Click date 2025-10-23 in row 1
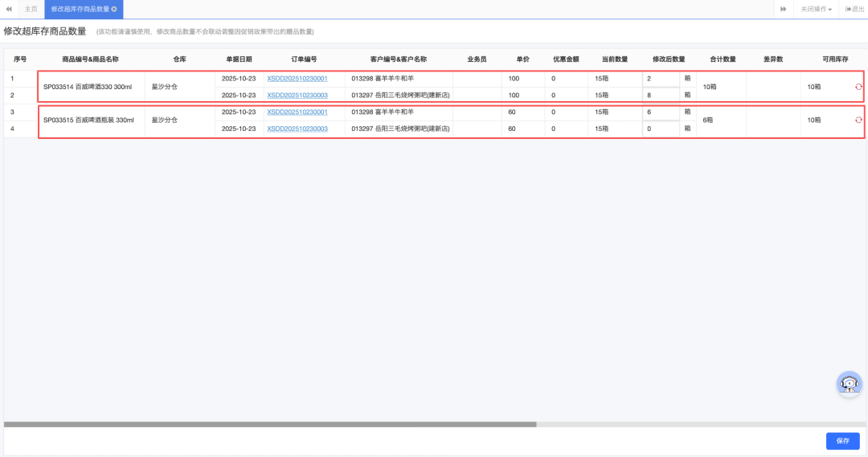Viewport: 868px width, 457px height. 239,79
